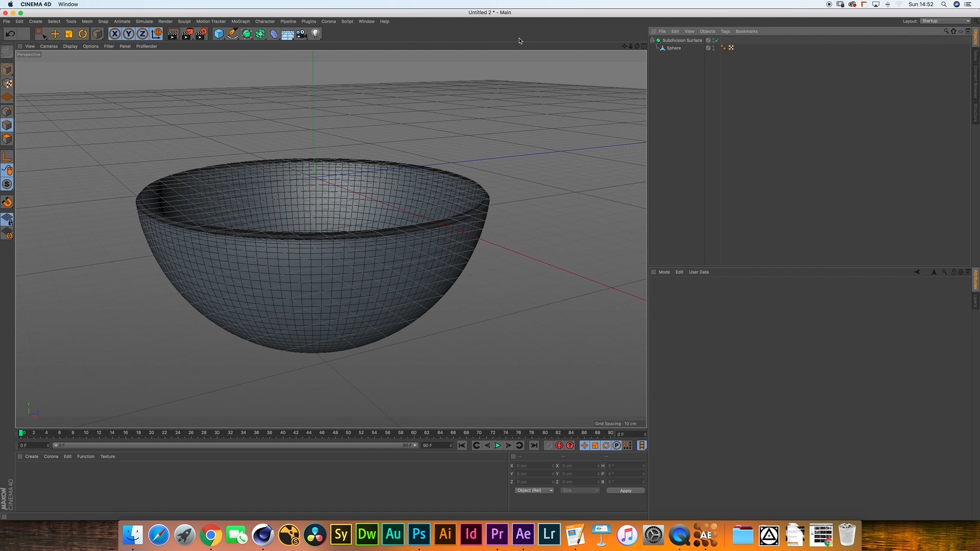Viewport: 980px width, 551px height.
Task: Disable Subdivision Surface green checkmark
Action: (x=717, y=40)
